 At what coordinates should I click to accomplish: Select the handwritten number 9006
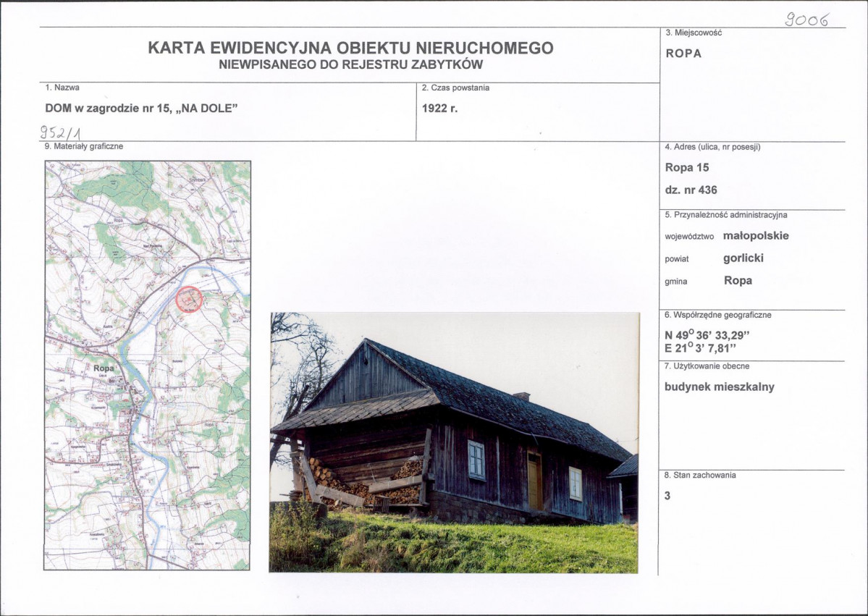tap(807, 20)
